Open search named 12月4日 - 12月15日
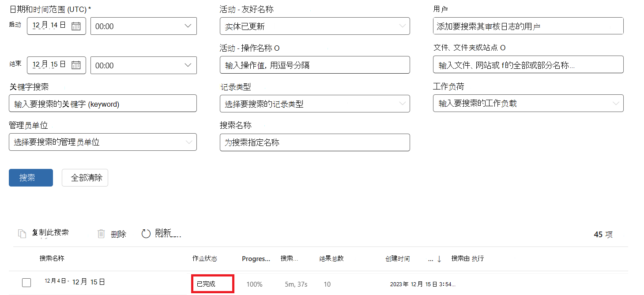644x295 pixels. [x=75, y=281]
